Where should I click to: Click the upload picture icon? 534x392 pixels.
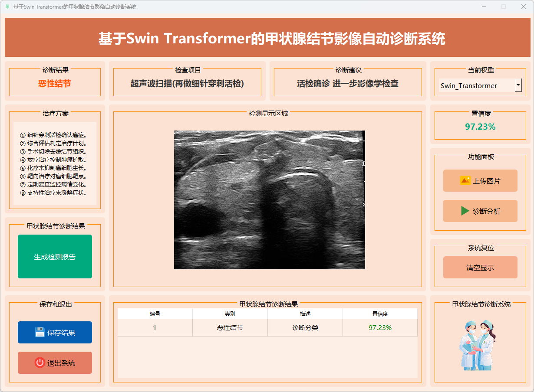pyautogui.click(x=465, y=181)
